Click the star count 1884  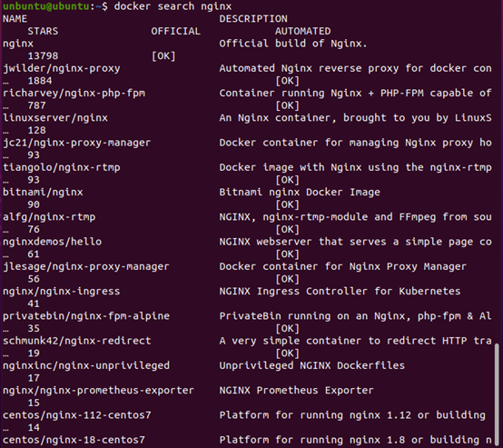click(40, 81)
